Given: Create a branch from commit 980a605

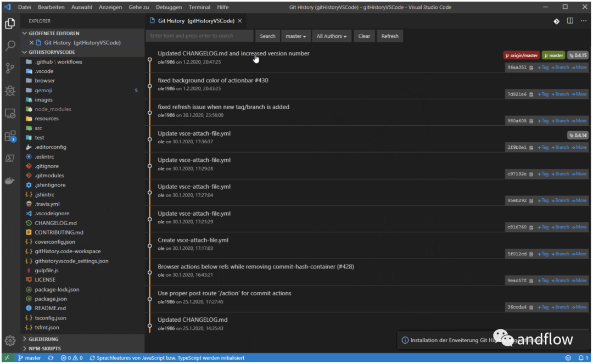Looking at the screenshot, I should 560,121.
